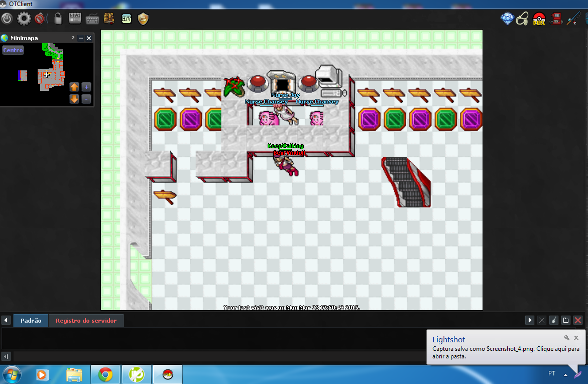Open the red Pokedex icon
This screenshot has width=588, height=384.
(556, 19)
